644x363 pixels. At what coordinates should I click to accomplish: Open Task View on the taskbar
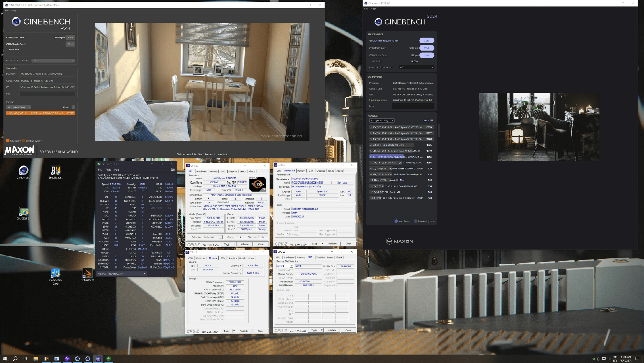tap(25, 359)
